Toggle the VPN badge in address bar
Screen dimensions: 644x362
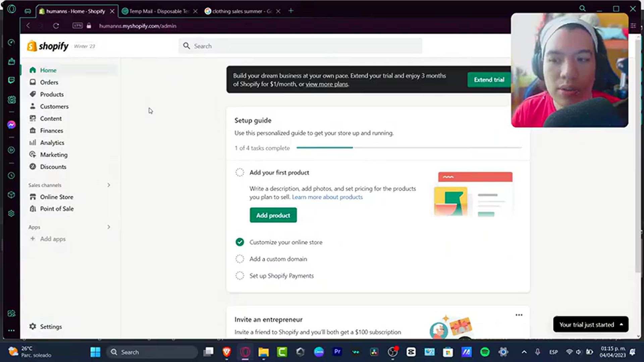click(77, 25)
